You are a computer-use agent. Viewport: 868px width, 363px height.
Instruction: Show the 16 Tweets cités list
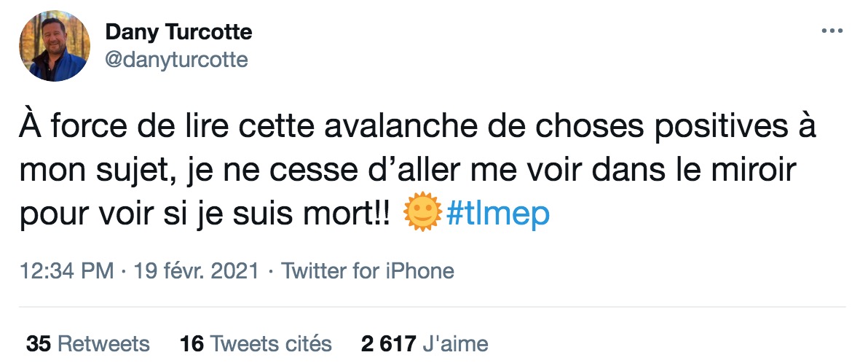(x=256, y=343)
